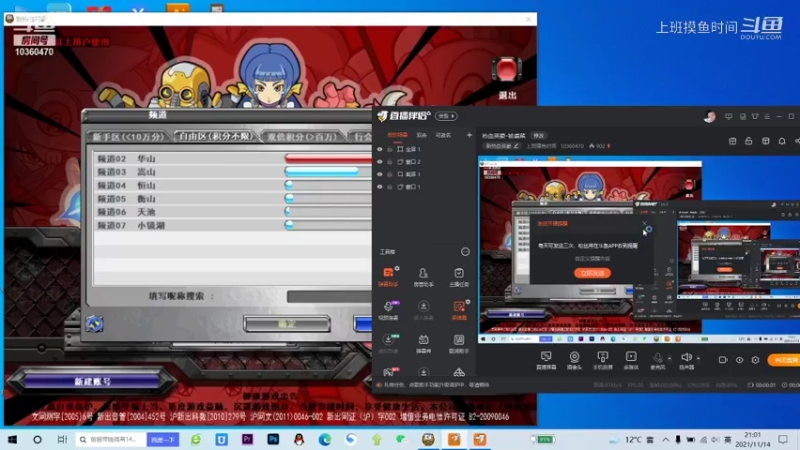
Task: Open the 主播任务 tool icon
Action: coord(459,277)
